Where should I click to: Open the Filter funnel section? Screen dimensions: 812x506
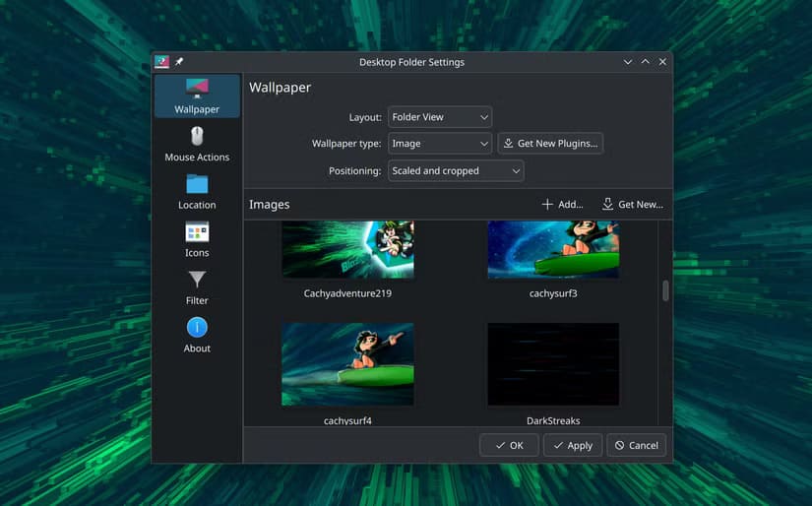click(197, 287)
